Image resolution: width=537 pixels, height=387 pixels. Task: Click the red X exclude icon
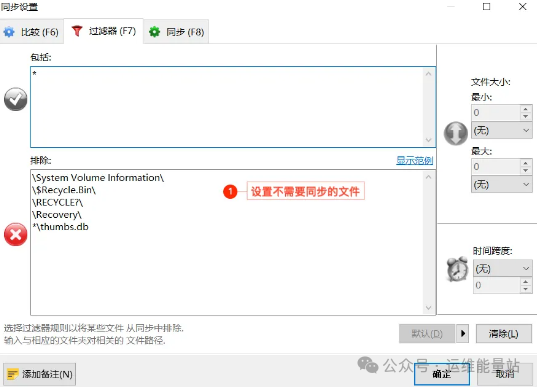15,235
